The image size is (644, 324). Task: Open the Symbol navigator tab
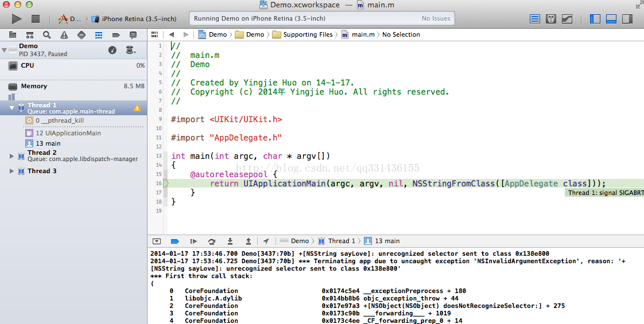pyautogui.click(x=30, y=36)
